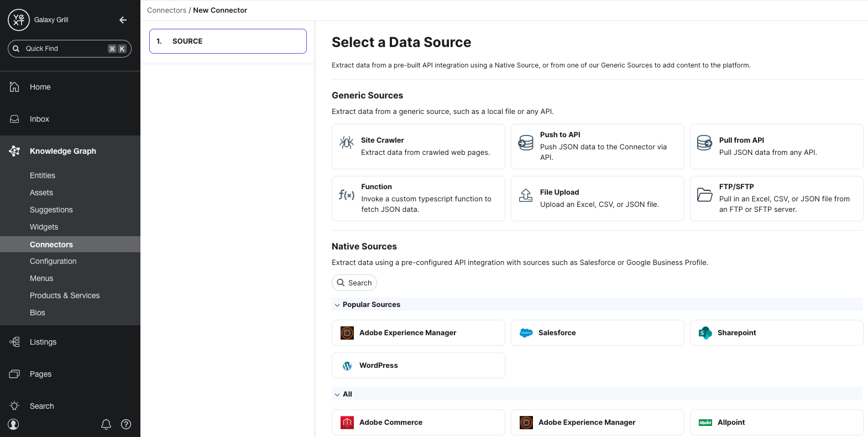Click the Native Sources Search field

(354, 283)
